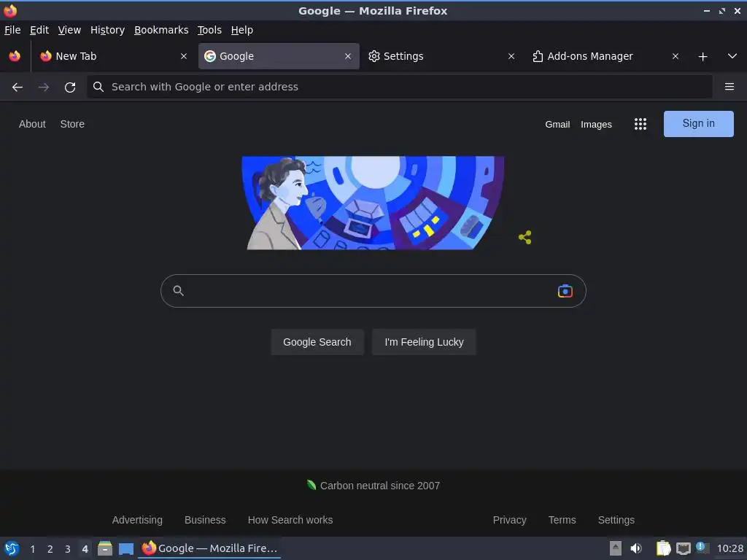
Task: Open the Business footer link
Action: point(205,520)
